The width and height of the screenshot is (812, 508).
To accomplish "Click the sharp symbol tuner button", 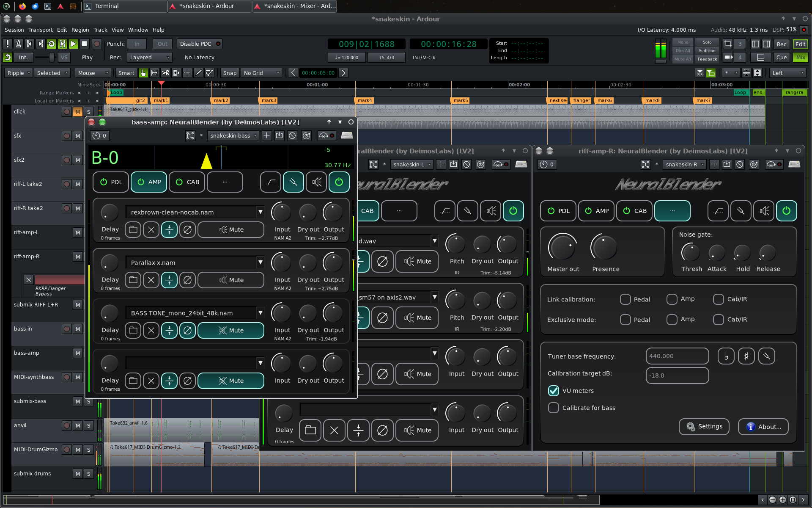I will click(x=746, y=356).
